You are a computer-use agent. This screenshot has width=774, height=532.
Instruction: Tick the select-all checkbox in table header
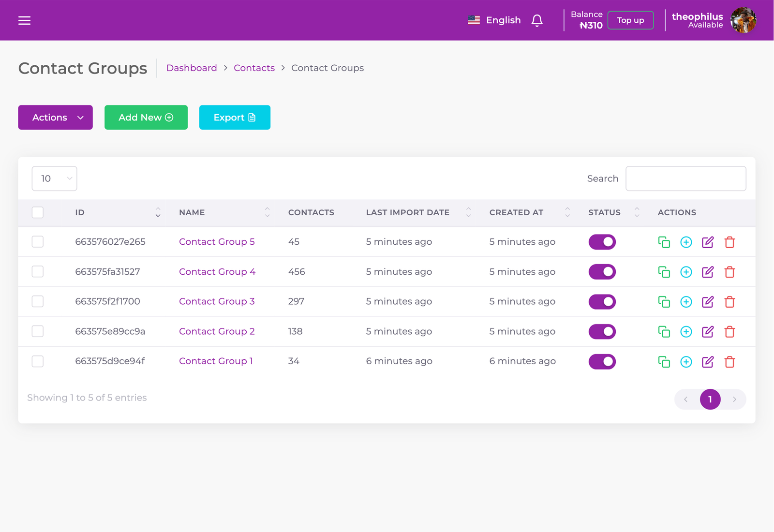pos(38,212)
